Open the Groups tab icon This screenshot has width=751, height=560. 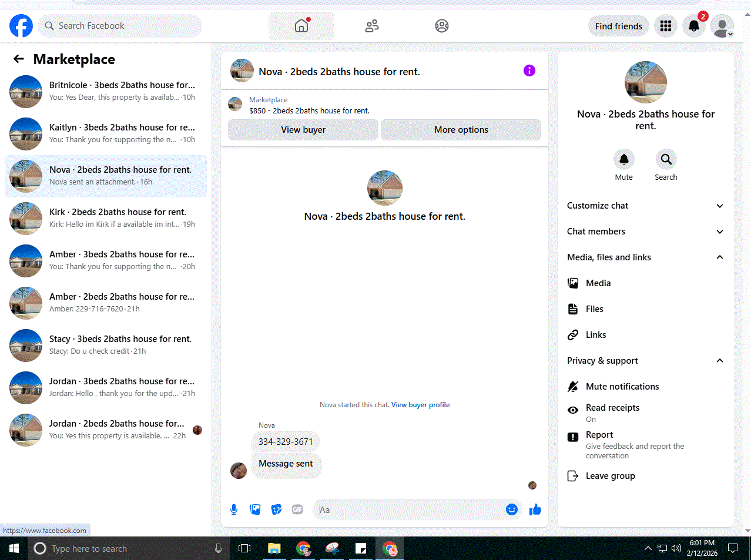[x=442, y=26]
